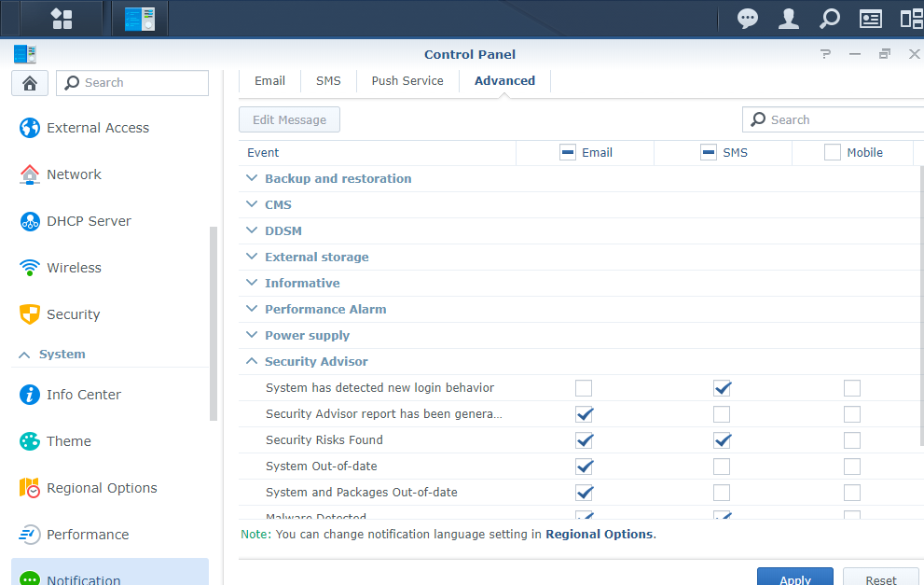Follow the Regional Options link in note
The height and width of the screenshot is (585, 924).
pos(599,535)
